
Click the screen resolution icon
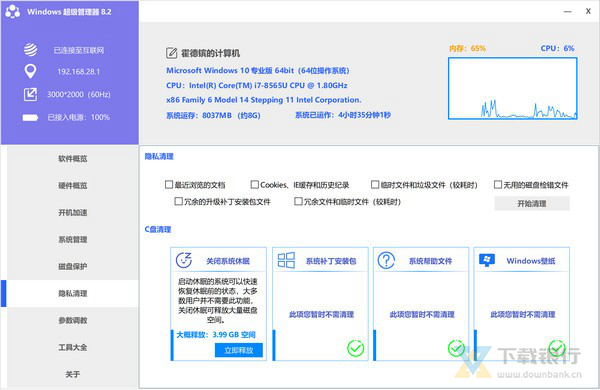[x=30, y=94]
